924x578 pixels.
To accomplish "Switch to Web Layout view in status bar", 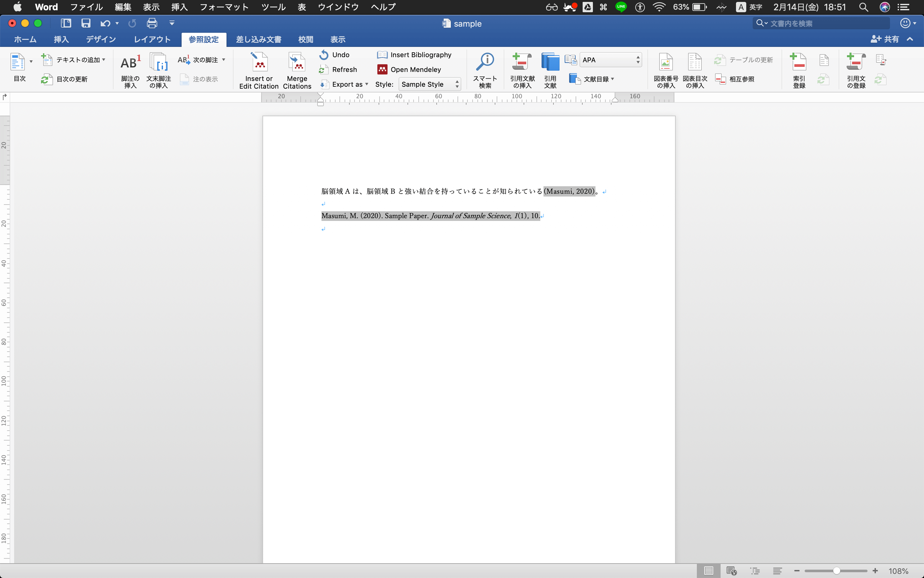I will (731, 571).
